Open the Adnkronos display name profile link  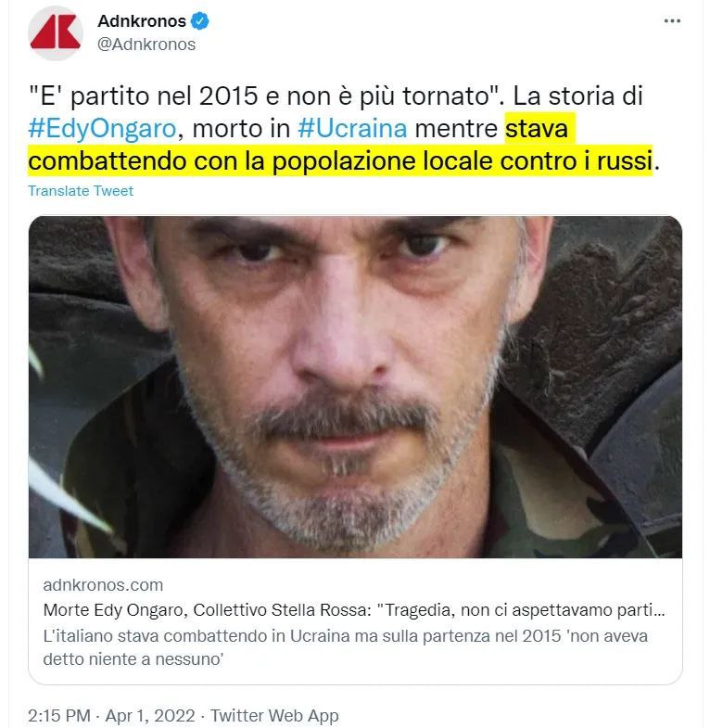142,21
